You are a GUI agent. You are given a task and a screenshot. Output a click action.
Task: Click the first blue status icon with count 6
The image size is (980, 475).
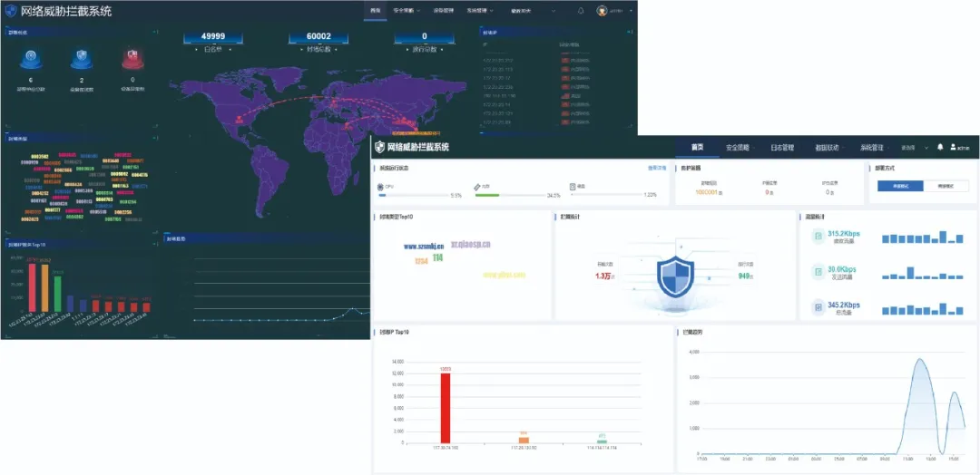point(30,59)
